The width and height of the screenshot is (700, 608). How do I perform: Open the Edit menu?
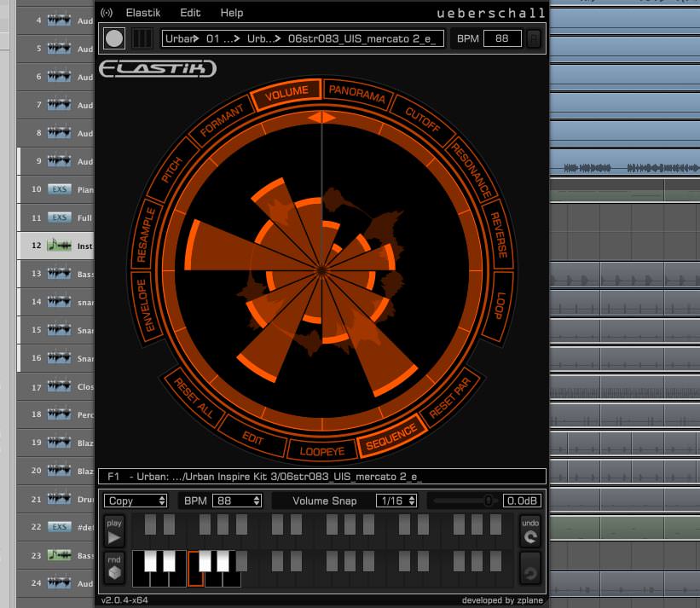[190, 13]
